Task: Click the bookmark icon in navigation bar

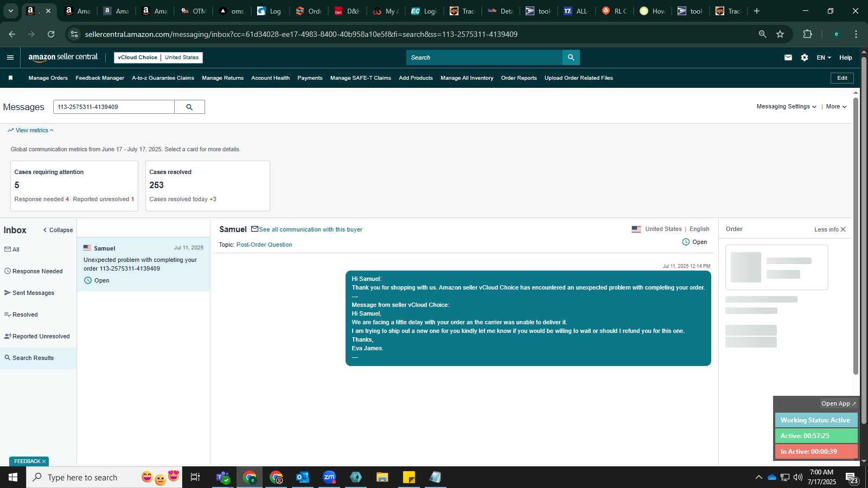Action: 10,78
